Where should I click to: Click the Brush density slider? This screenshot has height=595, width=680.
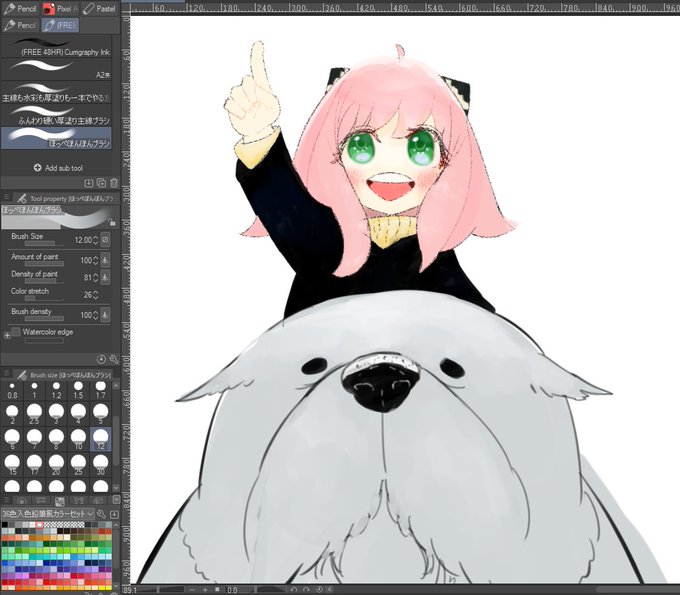click(44, 319)
